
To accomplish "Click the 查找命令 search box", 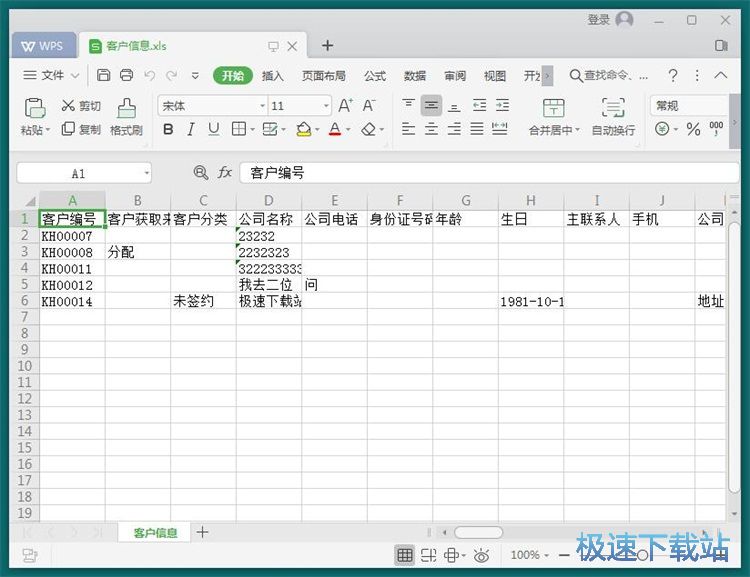I will [608, 76].
